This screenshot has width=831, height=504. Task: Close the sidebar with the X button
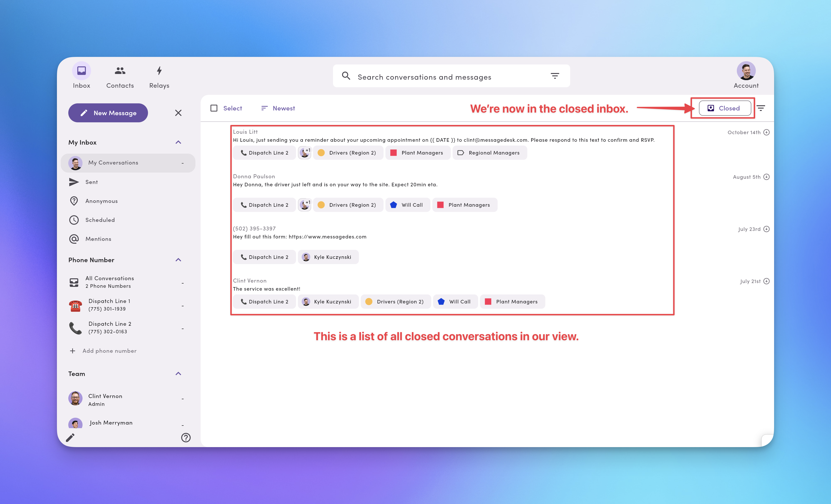click(178, 113)
